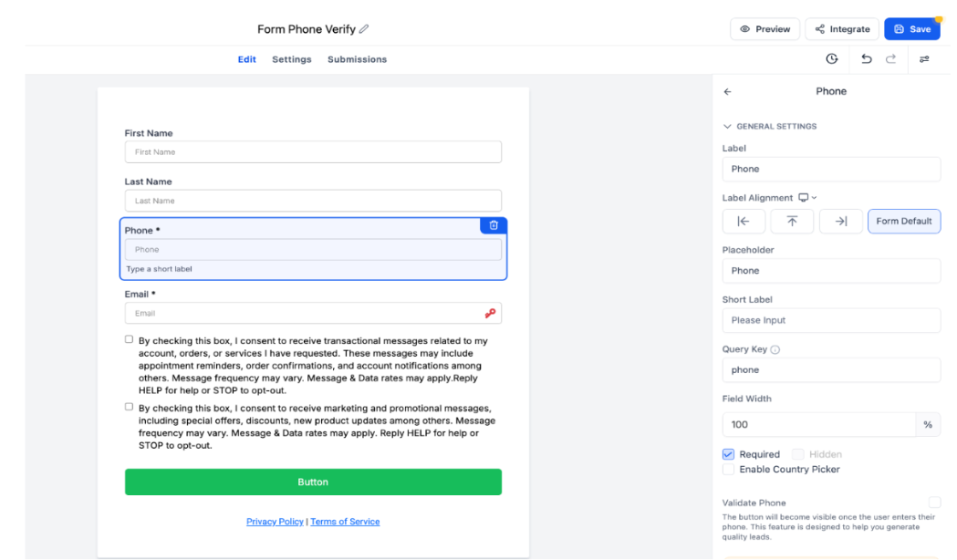The height and width of the screenshot is (560, 957).
Task: Open the Submissions tab
Action: (x=357, y=59)
